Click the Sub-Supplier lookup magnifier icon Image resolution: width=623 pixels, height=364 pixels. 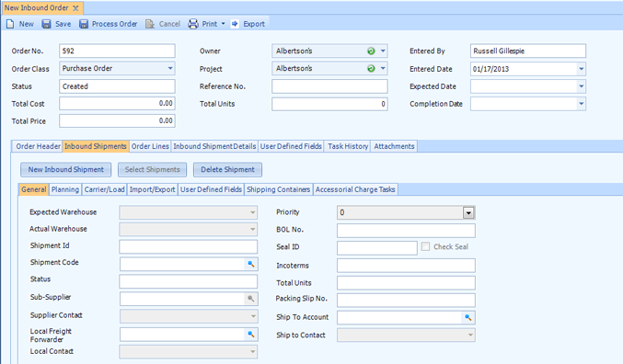[250, 299]
